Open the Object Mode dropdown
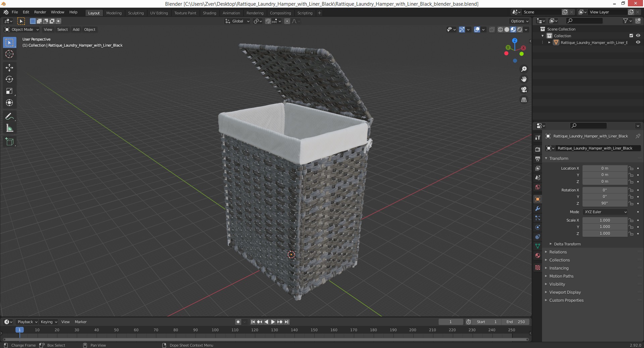 click(22, 30)
